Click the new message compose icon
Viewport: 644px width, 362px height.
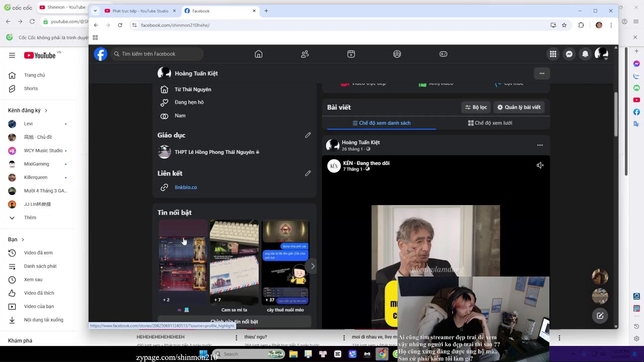(600, 316)
